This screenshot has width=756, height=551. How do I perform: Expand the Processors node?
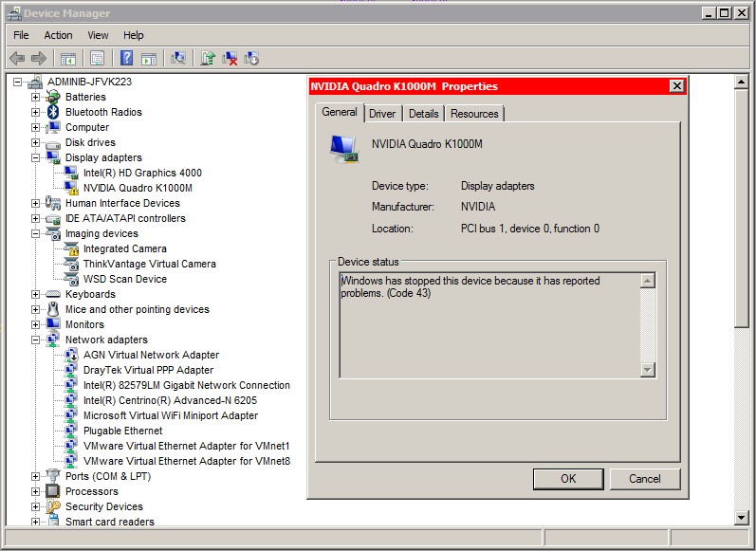coord(35,491)
